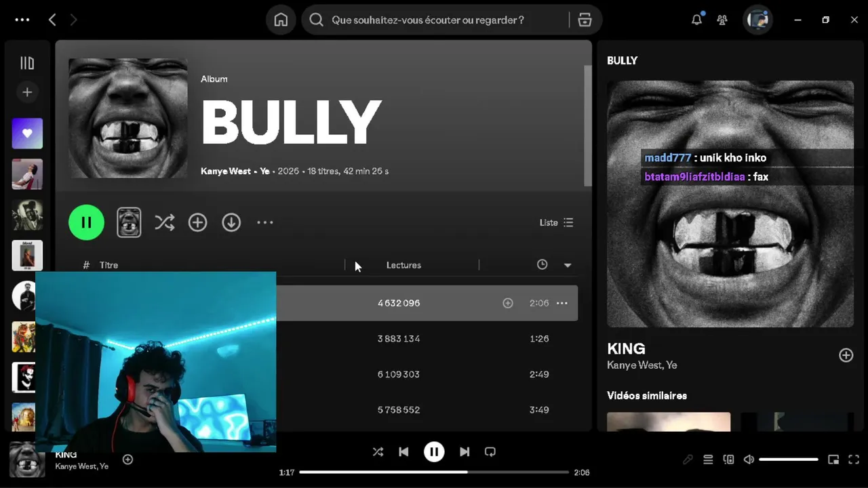
Task: Select the track with 3 883 134 plays
Action: [x=427, y=338]
